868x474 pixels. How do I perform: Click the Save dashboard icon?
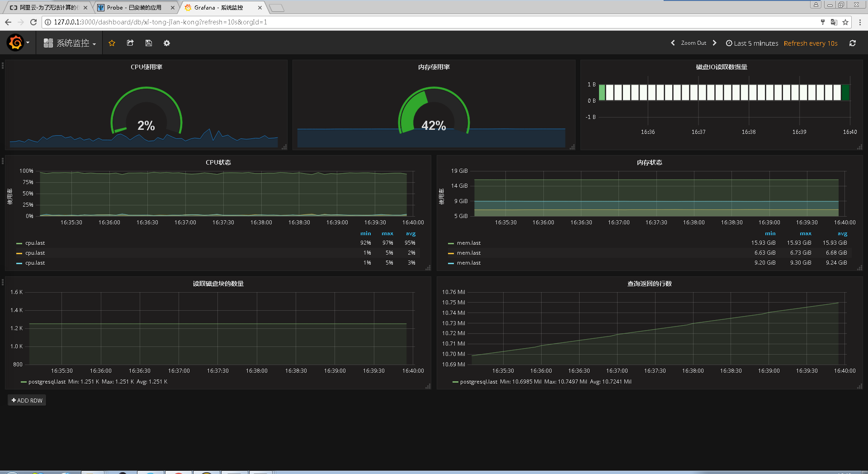pos(148,43)
